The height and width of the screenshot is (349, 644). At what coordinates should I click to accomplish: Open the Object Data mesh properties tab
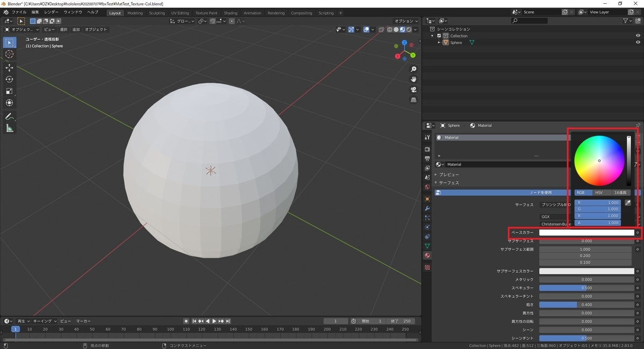click(427, 246)
